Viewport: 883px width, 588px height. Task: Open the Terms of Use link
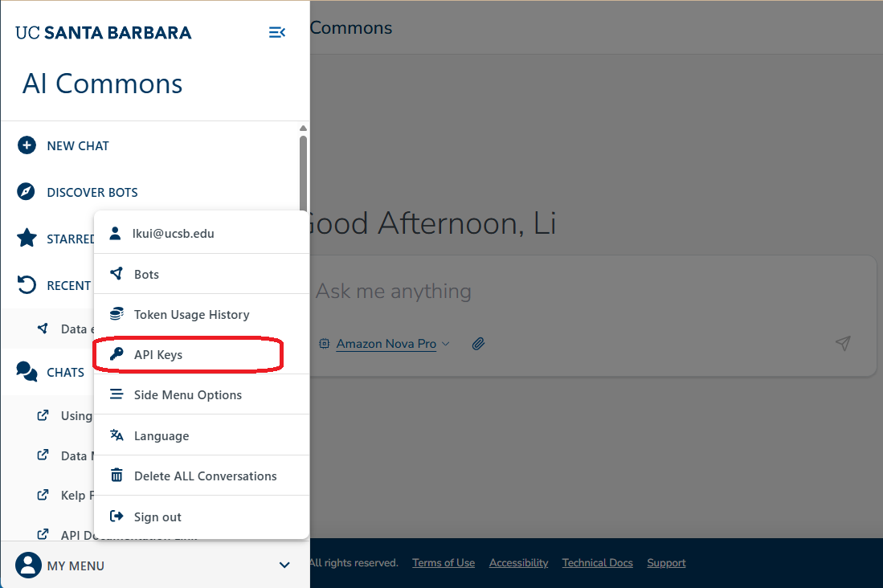pyautogui.click(x=444, y=562)
